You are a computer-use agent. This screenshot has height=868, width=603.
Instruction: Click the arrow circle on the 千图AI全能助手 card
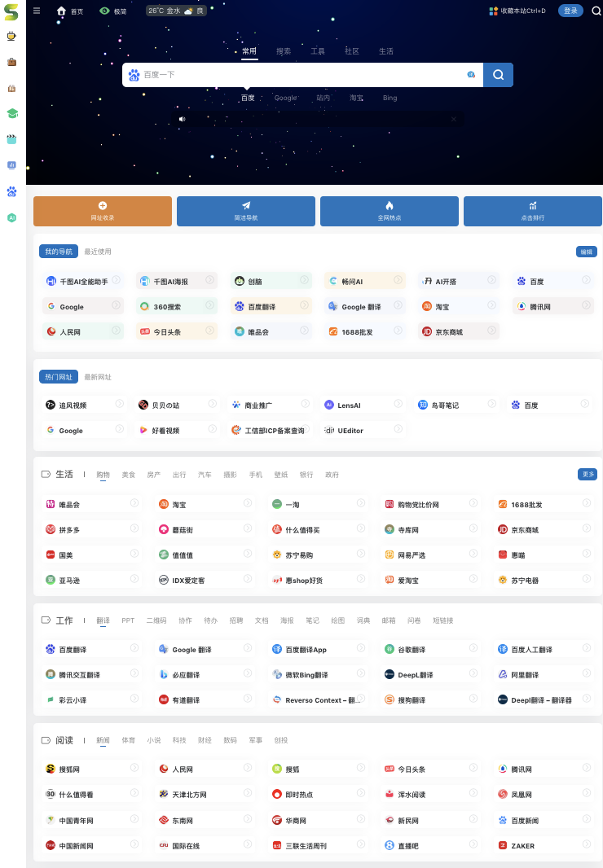point(117,280)
